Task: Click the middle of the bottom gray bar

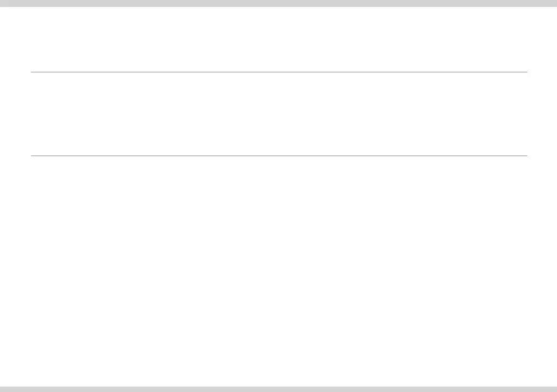Action: pos(278,389)
